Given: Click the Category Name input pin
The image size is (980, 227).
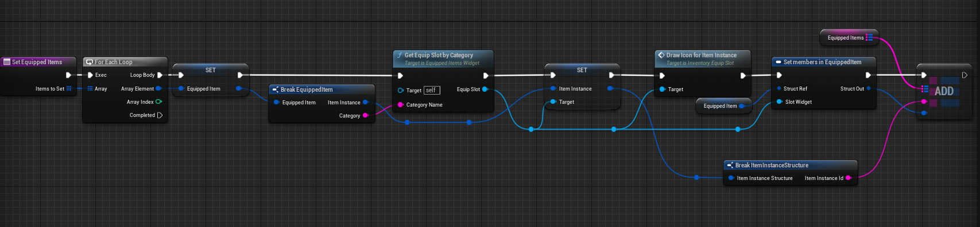Looking at the screenshot, I should (x=400, y=104).
